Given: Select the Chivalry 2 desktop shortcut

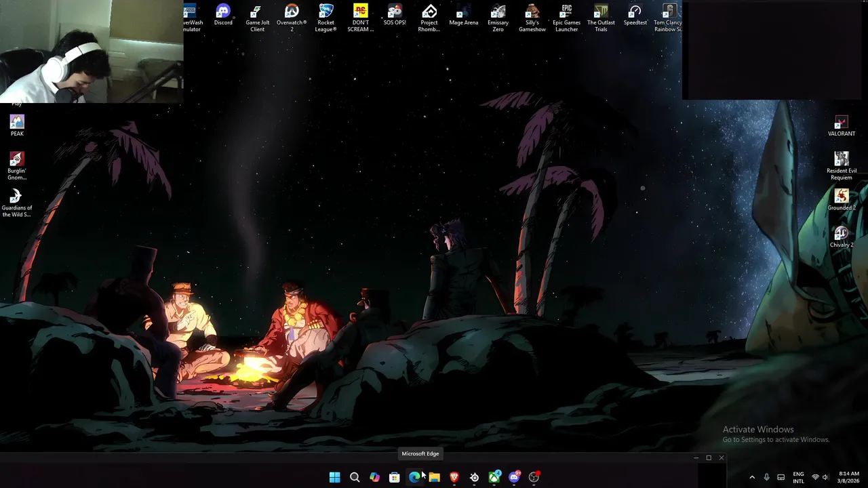Looking at the screenshot, I should click(x=842, y=237).
